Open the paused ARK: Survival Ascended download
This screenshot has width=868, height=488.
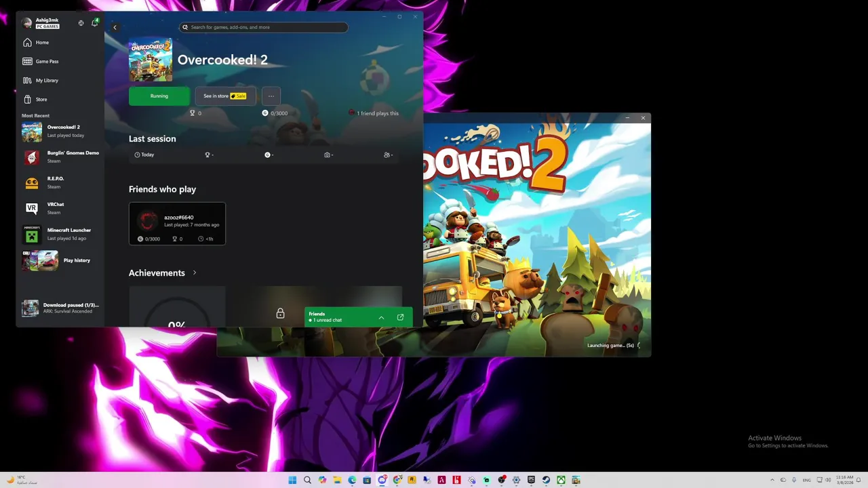coord(60,308)
